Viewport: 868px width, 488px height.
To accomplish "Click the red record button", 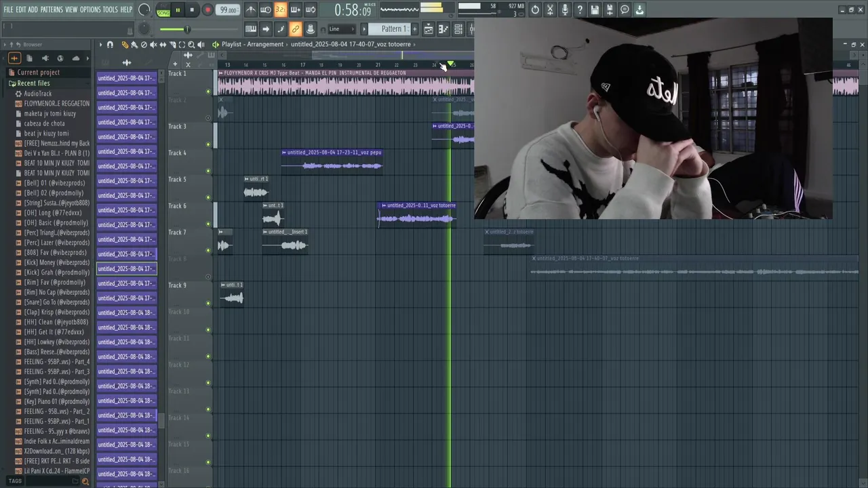I will (208, 9).
